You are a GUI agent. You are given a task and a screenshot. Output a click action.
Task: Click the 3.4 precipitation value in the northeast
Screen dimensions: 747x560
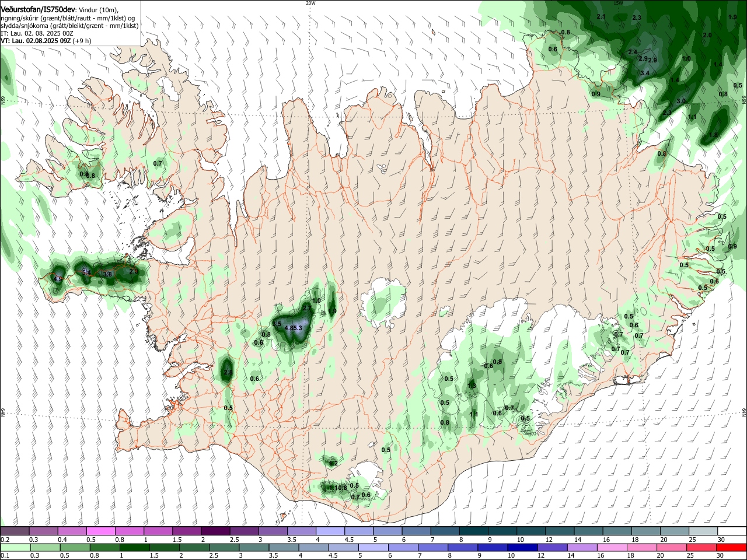[645, 73]
